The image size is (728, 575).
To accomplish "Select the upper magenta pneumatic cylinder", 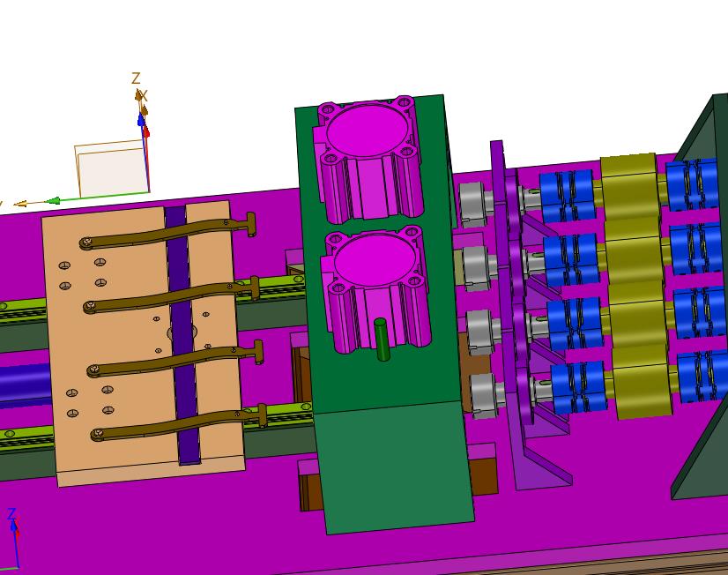I will [369, 161].
